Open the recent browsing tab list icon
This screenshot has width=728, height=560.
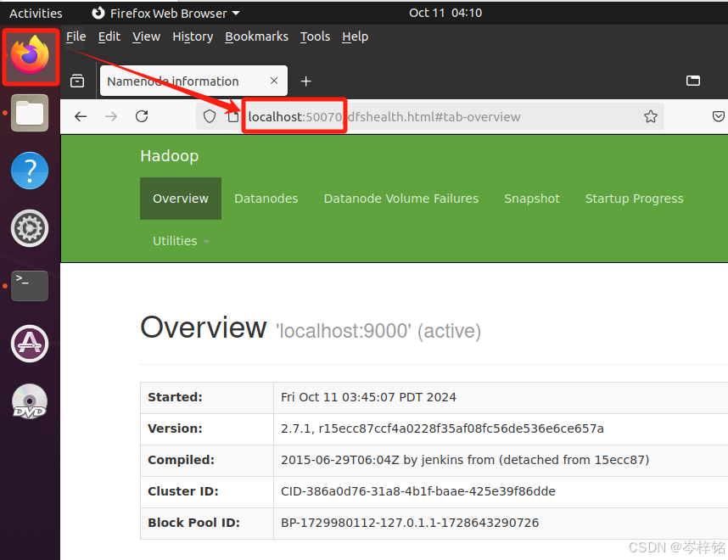point(77,81)
